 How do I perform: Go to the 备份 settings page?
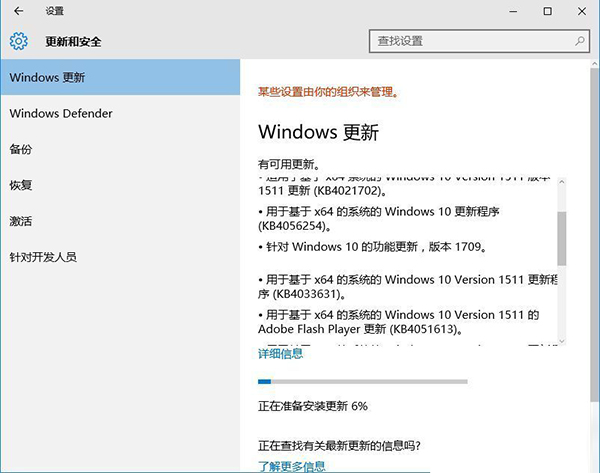coord(21,149)
